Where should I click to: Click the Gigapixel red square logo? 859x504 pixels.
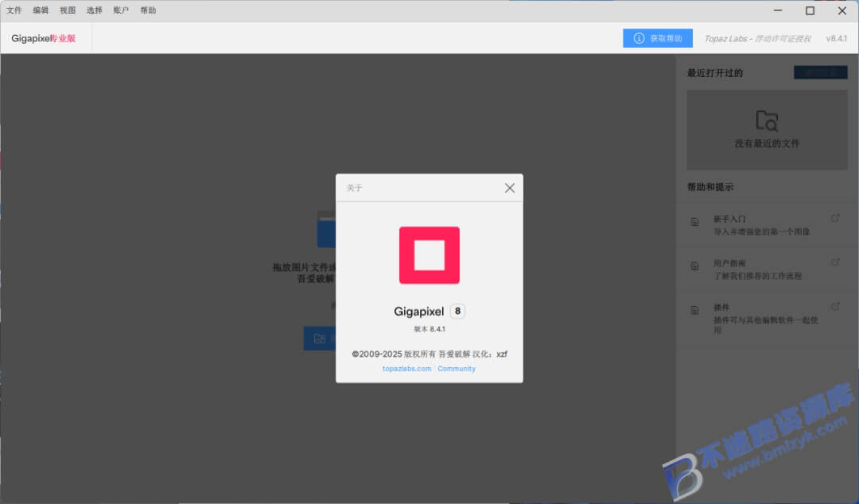tap(429, 255)
